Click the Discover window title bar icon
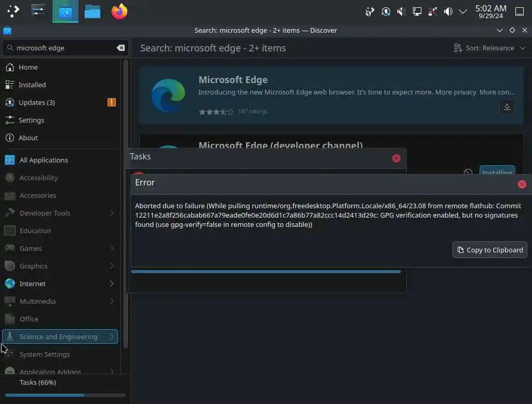 coord(7,31)
